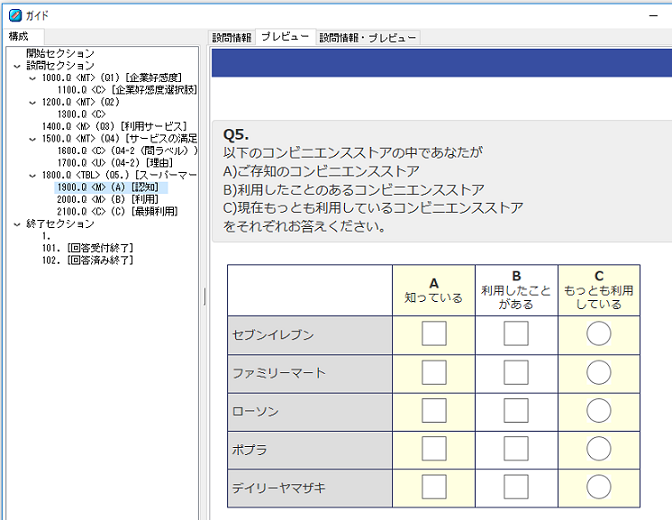
Task: Collapse the 1500.0 <MT> (Q4) node
Action: coord(33,139)
